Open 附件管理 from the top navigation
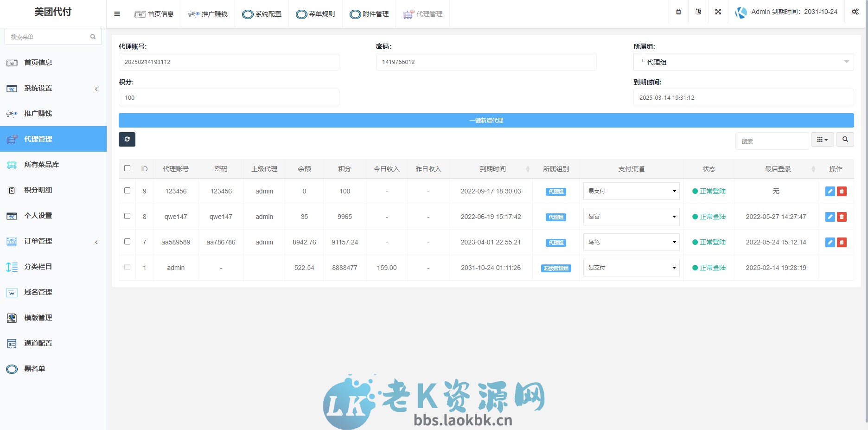This screenshot has height=430, width=868. click(x=369, y=14)
